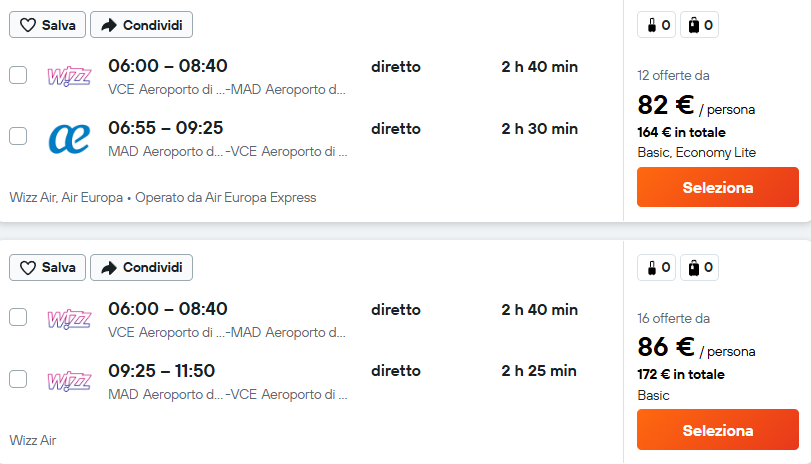This screenshot has width=811, height=464.
Task: Toggle the checkbox for the second card's 06:00 outbound flight
Action: [18, 317]
